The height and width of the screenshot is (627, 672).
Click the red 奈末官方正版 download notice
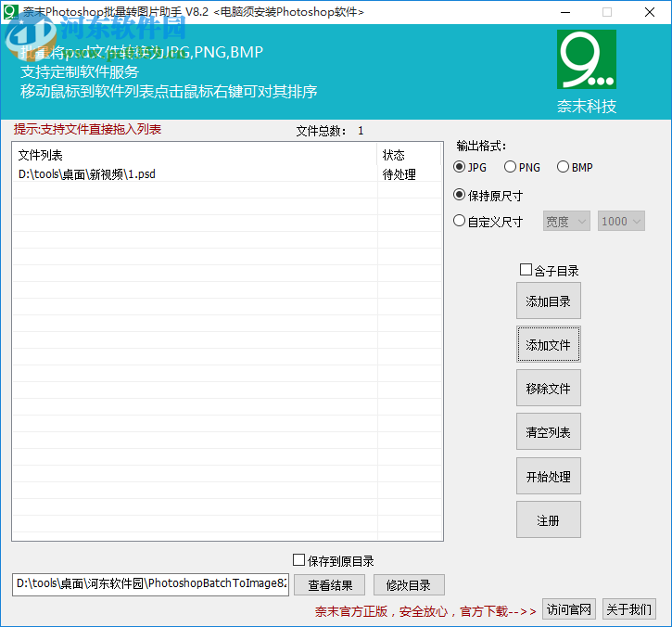coord(425,611)
